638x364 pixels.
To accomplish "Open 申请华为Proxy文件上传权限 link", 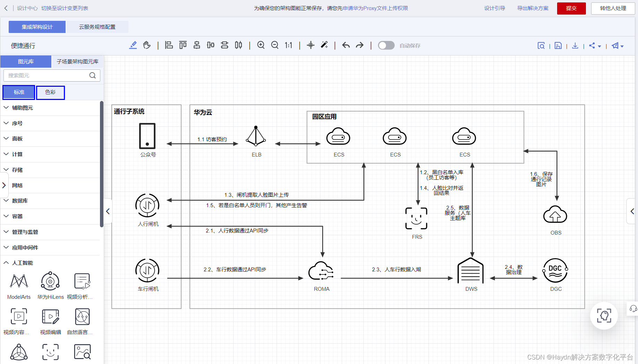I will (x=375, y=8).
